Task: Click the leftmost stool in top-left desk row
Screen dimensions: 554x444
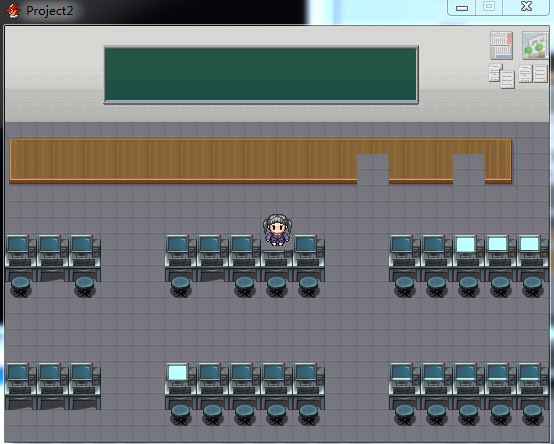Action: pyautogui.click(x=20, y=286)
